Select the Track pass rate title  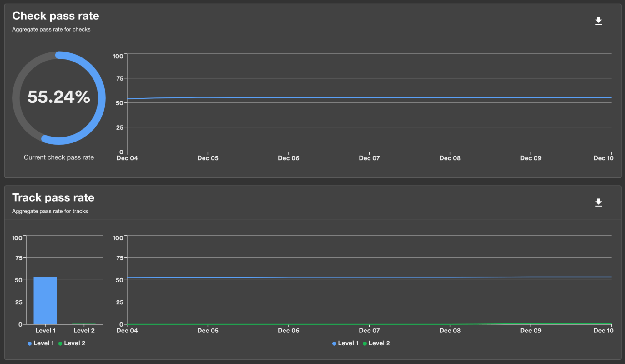(53, 197)
